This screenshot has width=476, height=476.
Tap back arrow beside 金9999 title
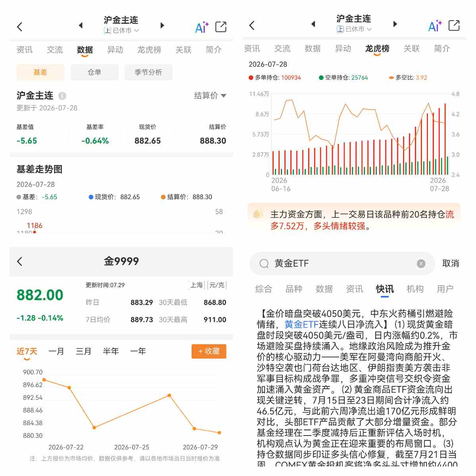(20, 261)
